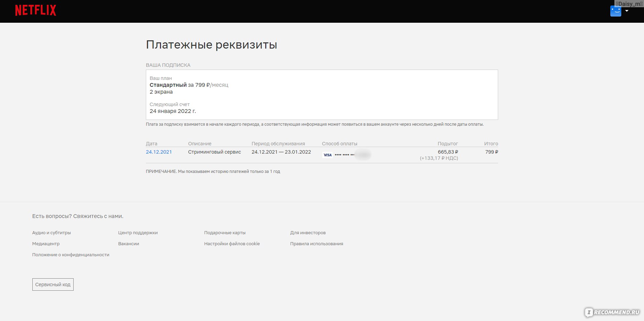Click Свяжитесь с нами contact text

(98, 216)
